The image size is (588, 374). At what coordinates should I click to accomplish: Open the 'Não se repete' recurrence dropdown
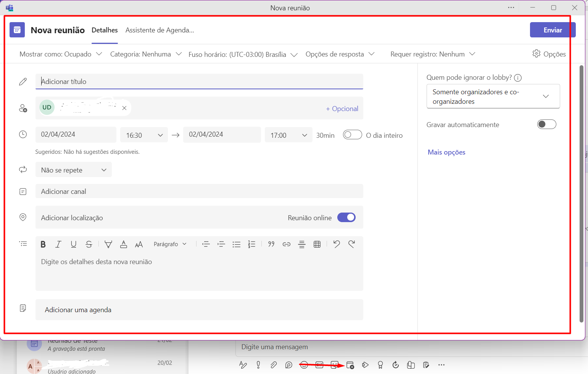tap(74, 170)
